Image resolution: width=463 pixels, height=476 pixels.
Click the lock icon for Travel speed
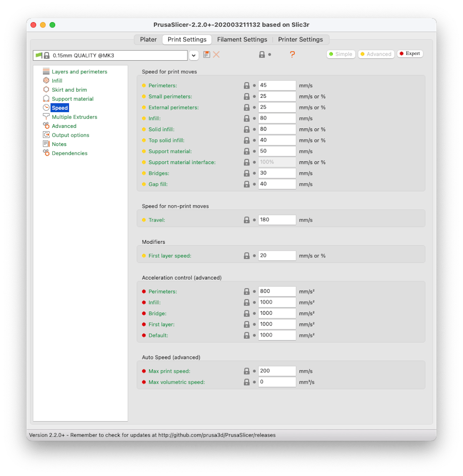point(246,220)
